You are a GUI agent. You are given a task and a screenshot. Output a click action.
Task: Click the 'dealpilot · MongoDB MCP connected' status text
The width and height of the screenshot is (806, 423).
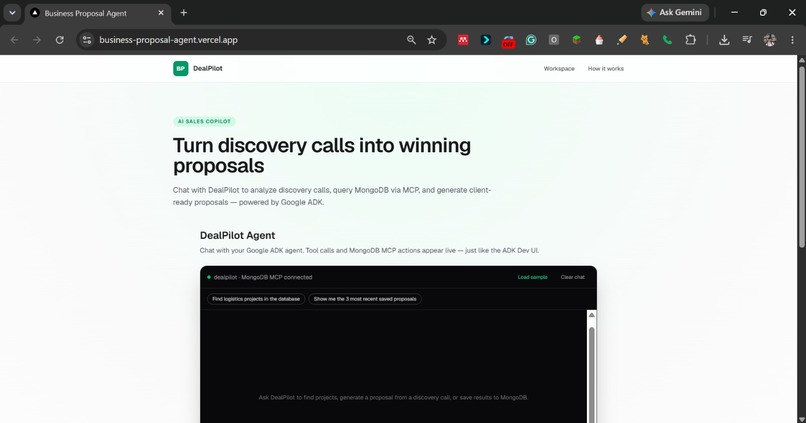[x=263, y=277]
